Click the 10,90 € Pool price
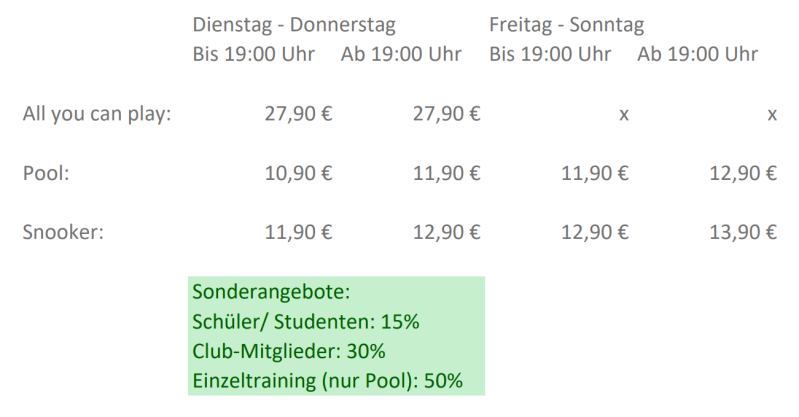The height and width of the screenshot is (417, 799). [297, 174]
